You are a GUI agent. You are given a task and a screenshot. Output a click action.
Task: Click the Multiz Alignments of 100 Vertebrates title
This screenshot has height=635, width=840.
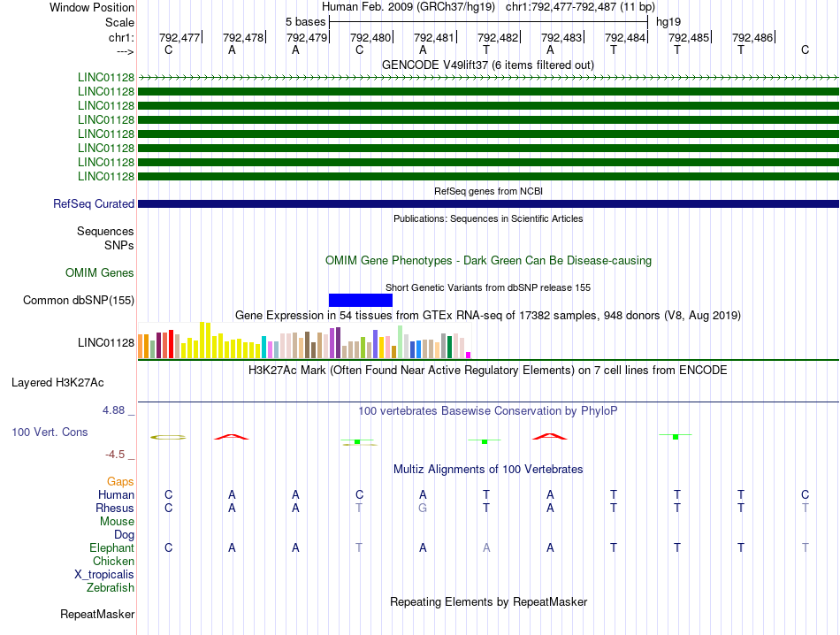point(488,470)
